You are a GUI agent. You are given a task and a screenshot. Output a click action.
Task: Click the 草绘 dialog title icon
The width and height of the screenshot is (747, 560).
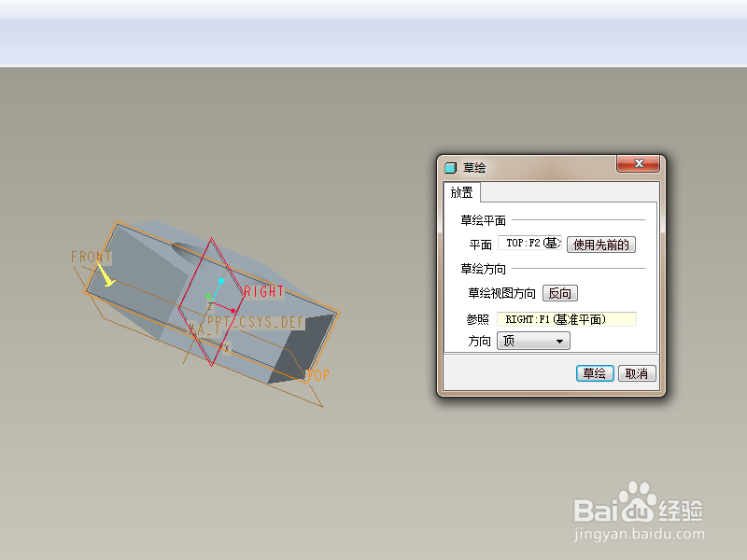(x=450, y=168)
